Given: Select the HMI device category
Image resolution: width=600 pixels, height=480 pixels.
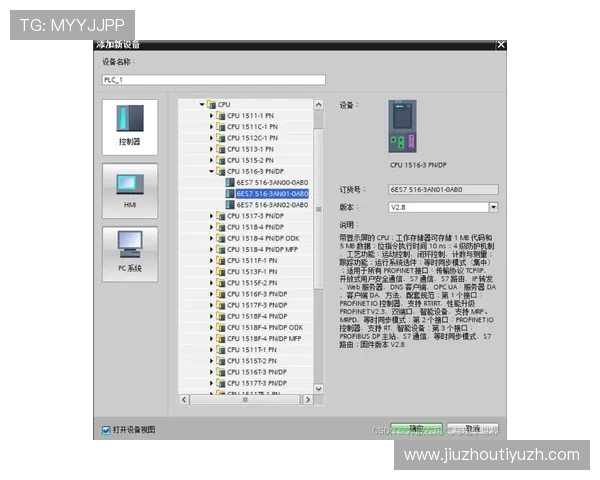Looking at the screenshot, I should pos(130,191).
